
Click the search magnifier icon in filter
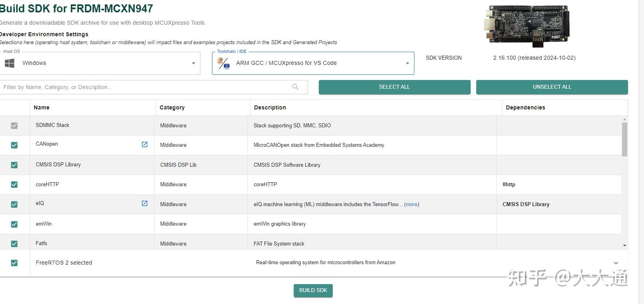pyautogui.click(x=295, y=87)
